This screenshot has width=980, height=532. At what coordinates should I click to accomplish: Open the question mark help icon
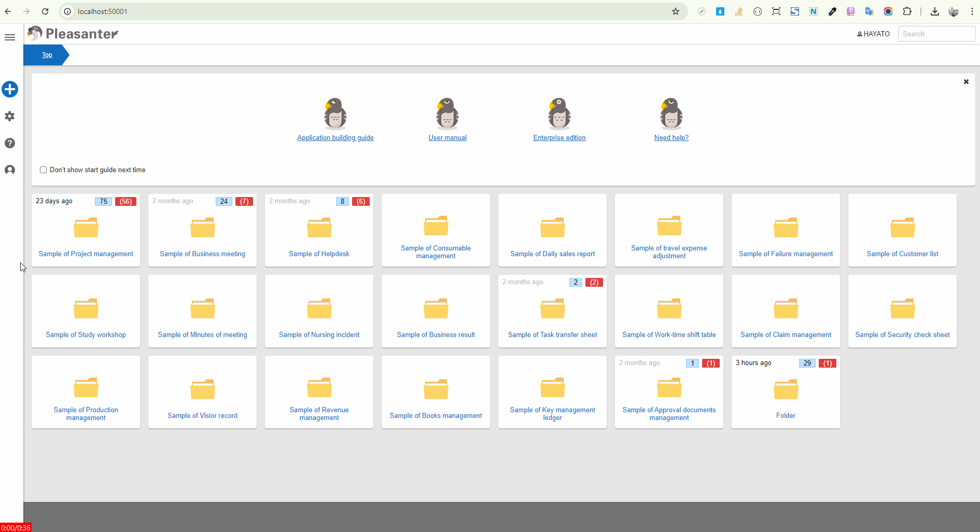pyautogui.click(x=10, y=143)
